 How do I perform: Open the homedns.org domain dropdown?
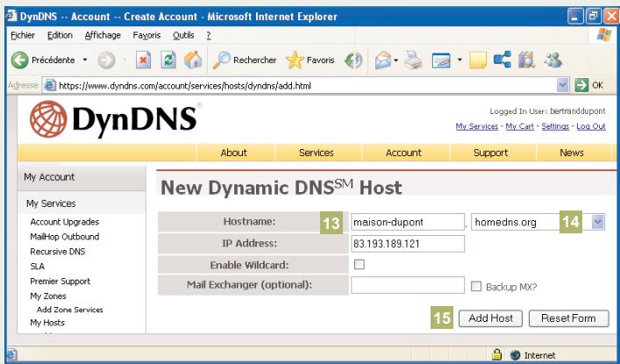538,222
